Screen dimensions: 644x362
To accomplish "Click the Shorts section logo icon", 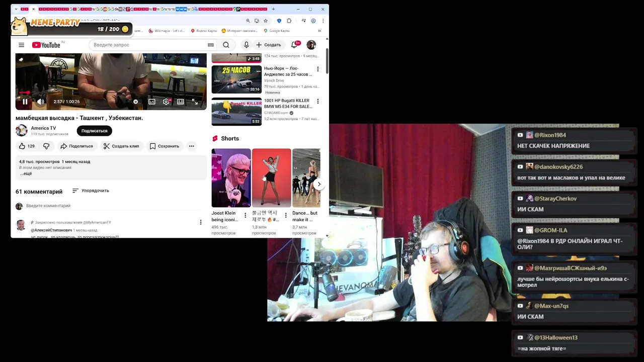I will 215,138.
